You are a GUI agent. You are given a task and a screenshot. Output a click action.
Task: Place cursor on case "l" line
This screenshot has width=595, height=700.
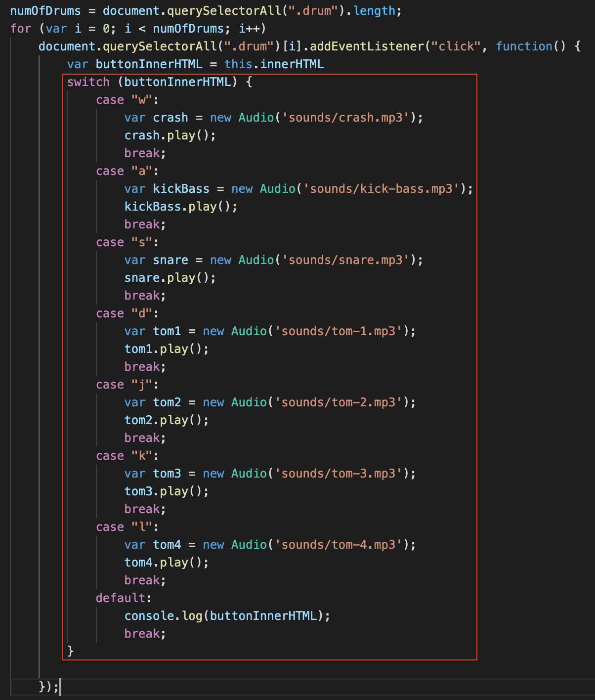[127, 527]
